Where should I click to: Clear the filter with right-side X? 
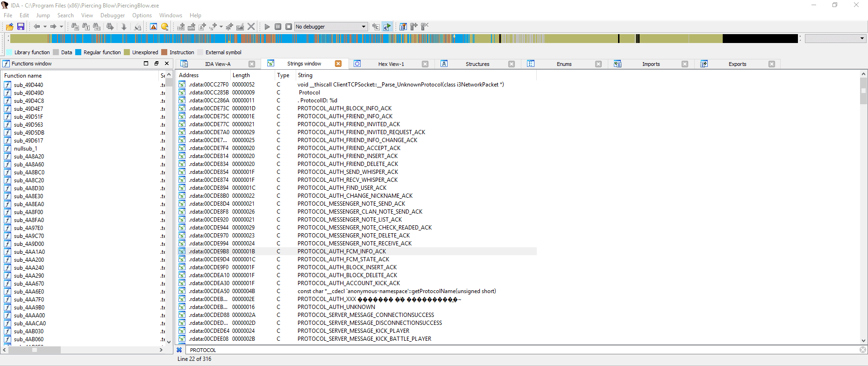click(863, 350)
